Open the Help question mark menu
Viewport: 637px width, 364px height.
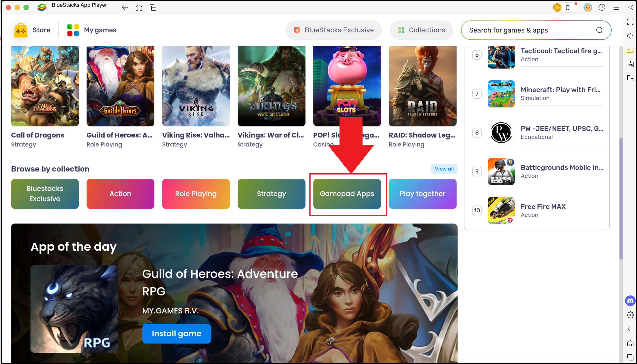[x=602, y=8]
